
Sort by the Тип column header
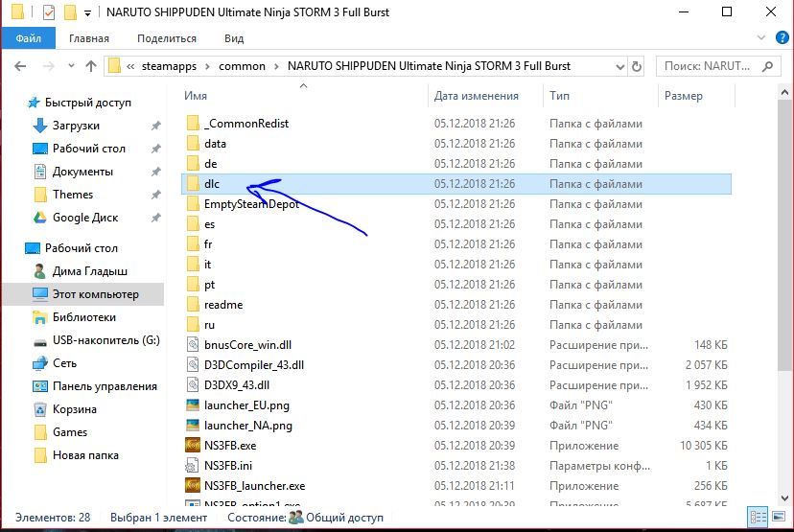560,96
